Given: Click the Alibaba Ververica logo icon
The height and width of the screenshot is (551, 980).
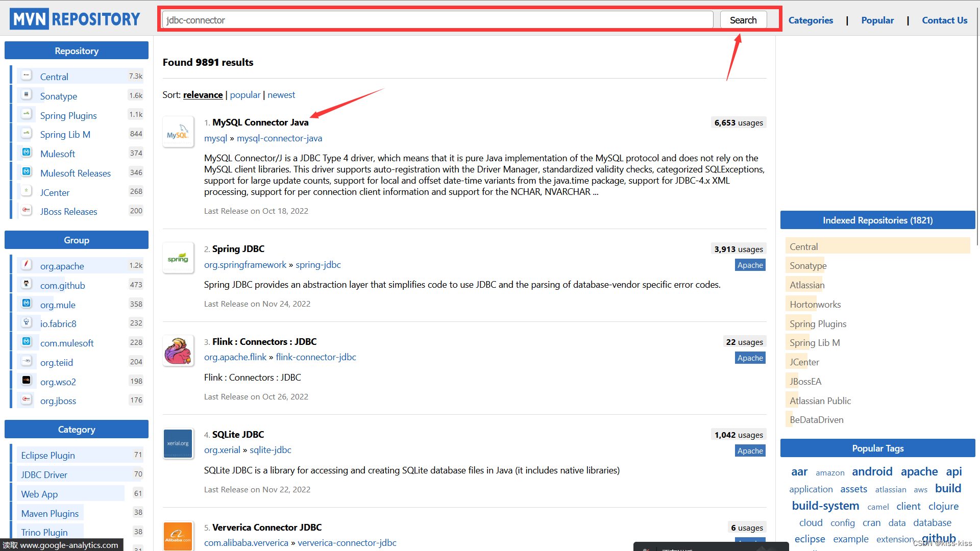Looking at the screenshot, I should click(178, 536).
